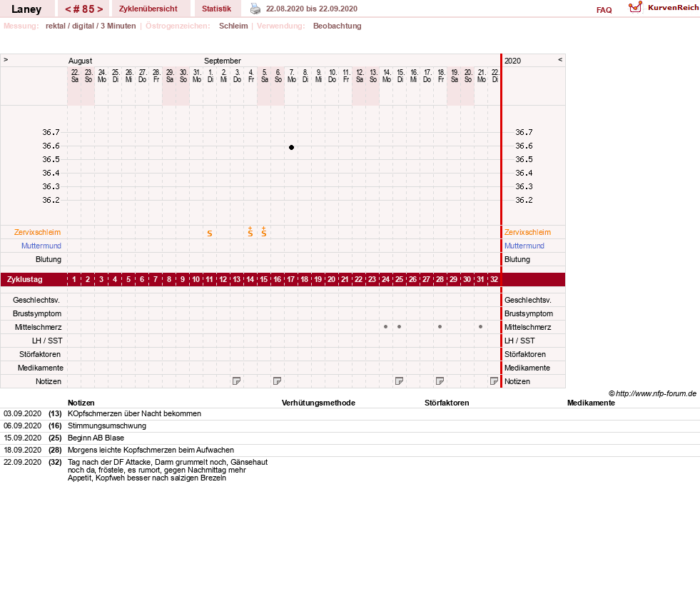The image size is (700, 594).
Task: Click note entry dated 22.09.2020
Action: pyautogui.click(x=168, y=470)
